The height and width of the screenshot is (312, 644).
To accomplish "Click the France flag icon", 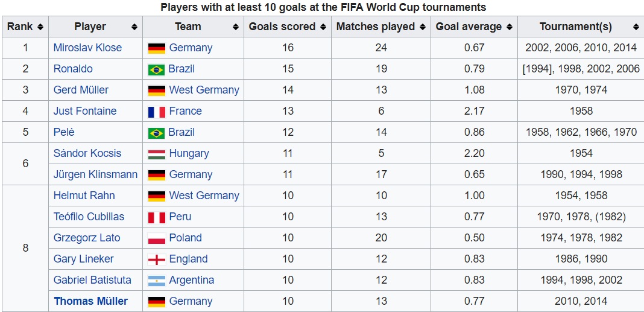I will (156, 112).
